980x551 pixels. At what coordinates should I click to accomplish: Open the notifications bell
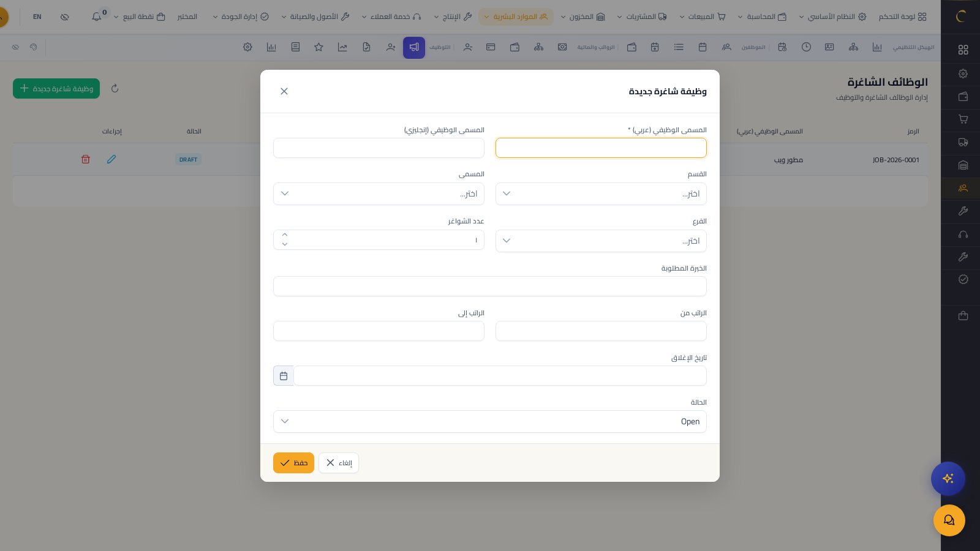pos(97,17)
